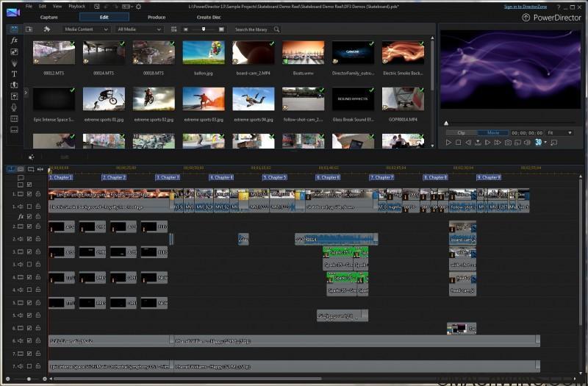Open the File menu
Viewport: 588px width, 386px height.
(x=29, y=7)
